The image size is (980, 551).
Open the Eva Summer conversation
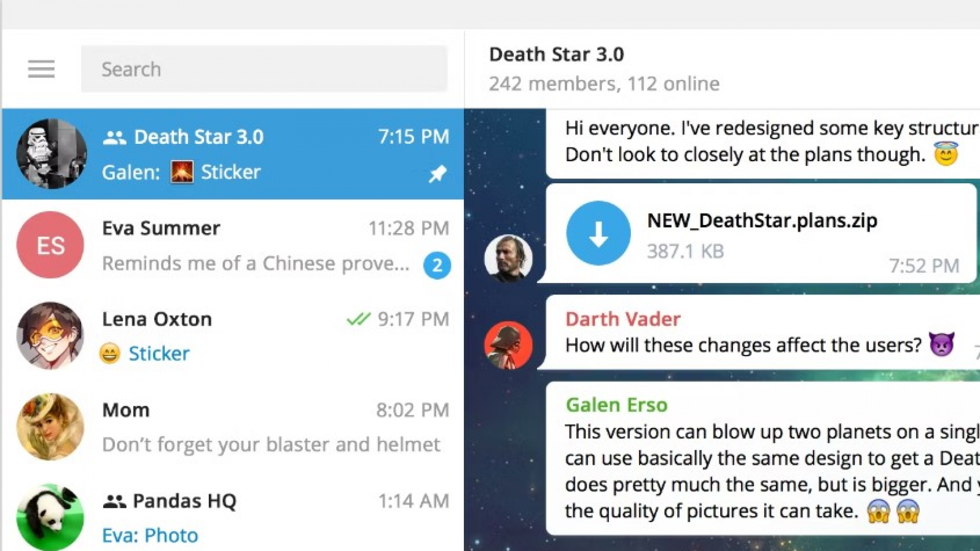255,245
